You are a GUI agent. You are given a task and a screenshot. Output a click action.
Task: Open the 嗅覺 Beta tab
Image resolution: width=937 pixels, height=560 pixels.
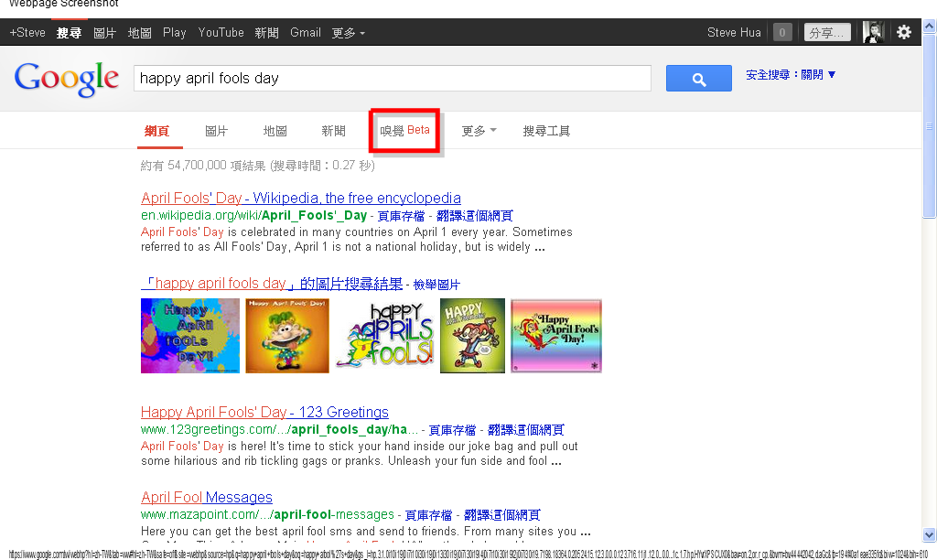point(404,130)
